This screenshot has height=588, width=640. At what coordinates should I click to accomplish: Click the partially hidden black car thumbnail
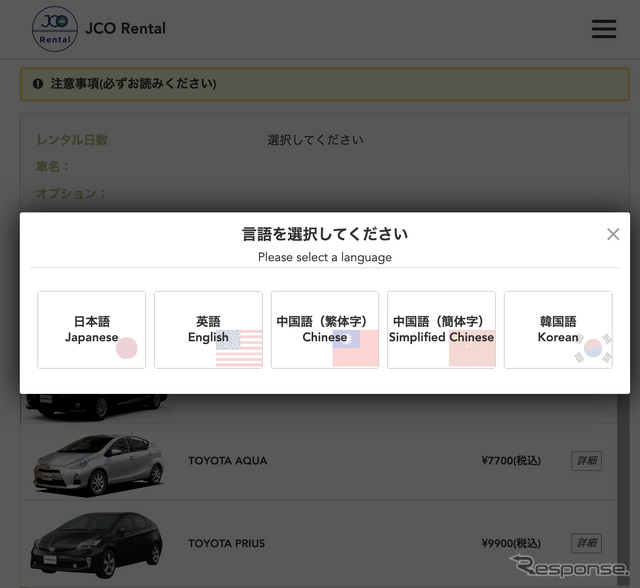click(96, 406)
